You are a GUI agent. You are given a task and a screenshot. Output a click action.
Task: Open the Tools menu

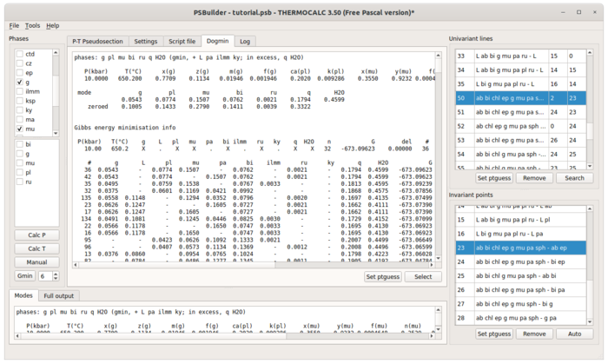(x=33, y=25)
